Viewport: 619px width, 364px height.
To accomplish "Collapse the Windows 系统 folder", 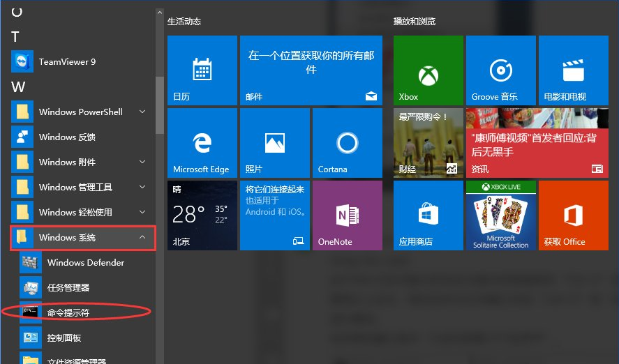I will pos(142,238).
